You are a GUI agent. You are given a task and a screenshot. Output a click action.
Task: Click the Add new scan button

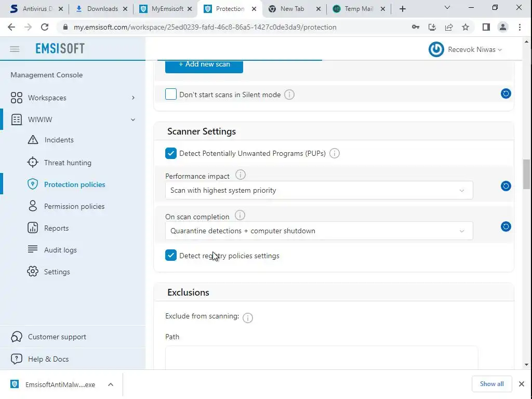(x=204, y=66)
